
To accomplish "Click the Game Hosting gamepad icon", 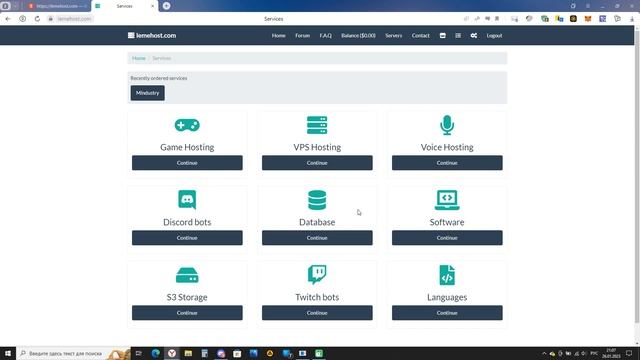I will pyautogui.click(x=187, y=125).
